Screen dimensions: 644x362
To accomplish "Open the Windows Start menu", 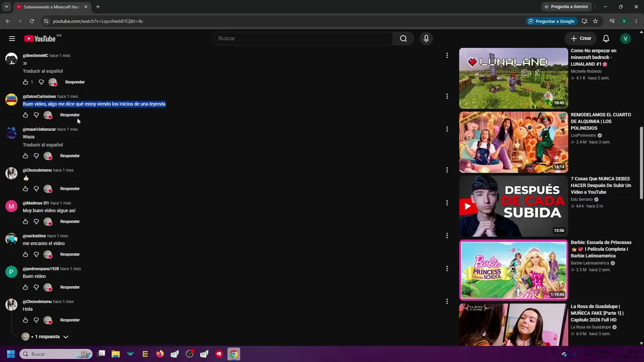I will point(11,354).
